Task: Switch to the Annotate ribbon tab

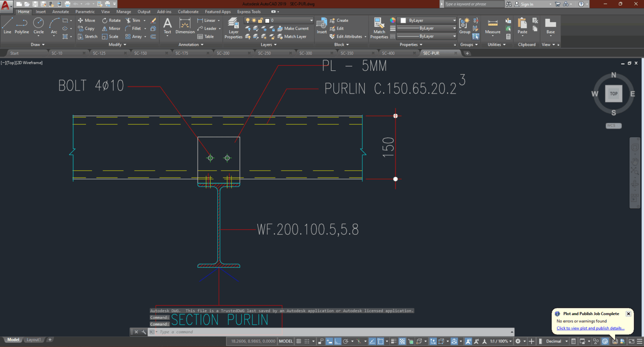Action: point(60,11)
